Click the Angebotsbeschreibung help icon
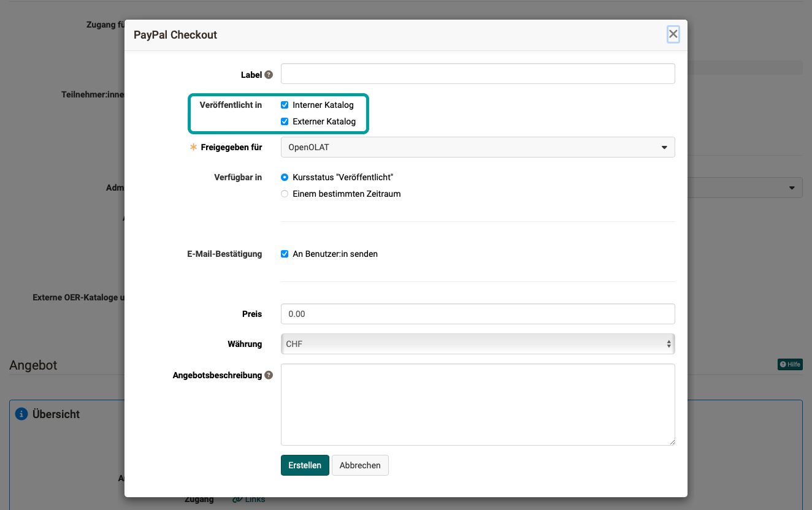This screenshot has width=812, height=510. tap(269, 375)
